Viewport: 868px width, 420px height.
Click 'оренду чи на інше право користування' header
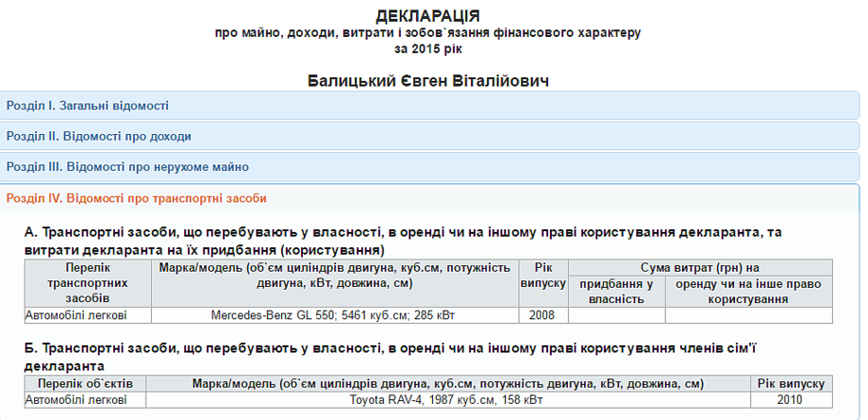click(749, 292)
